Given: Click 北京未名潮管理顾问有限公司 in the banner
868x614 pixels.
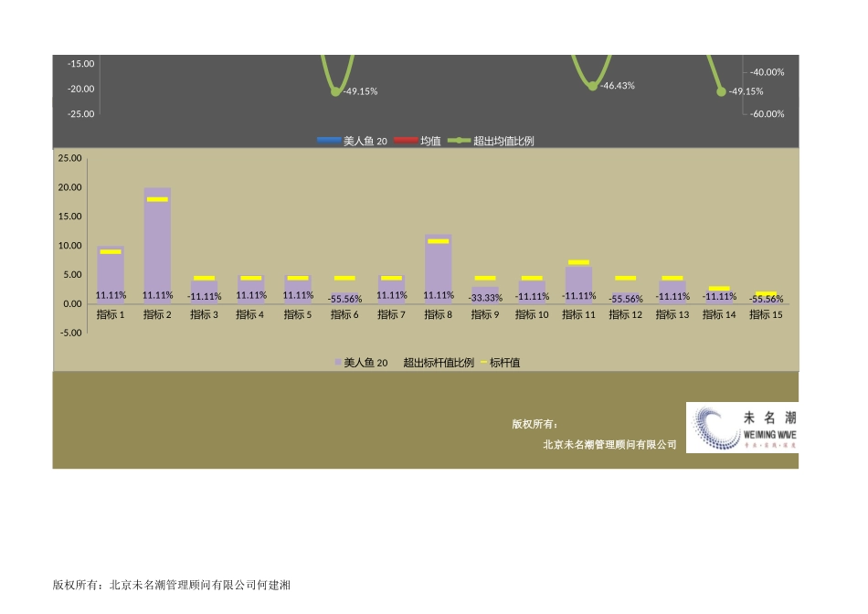Looking at the screenshot, I should point(609,445).
